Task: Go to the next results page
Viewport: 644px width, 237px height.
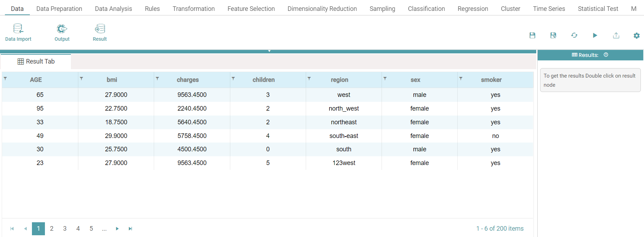Action: 117,229
